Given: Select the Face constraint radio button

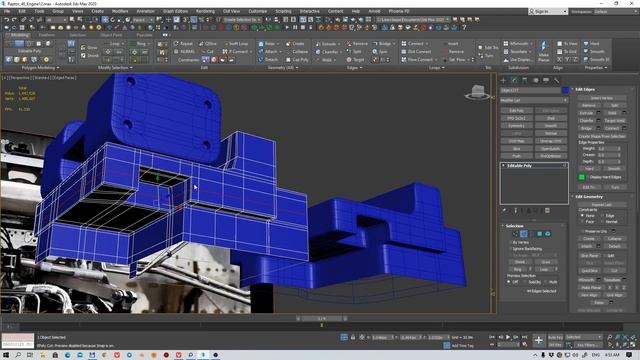Looking at the screenshot, I should [582, 222].
